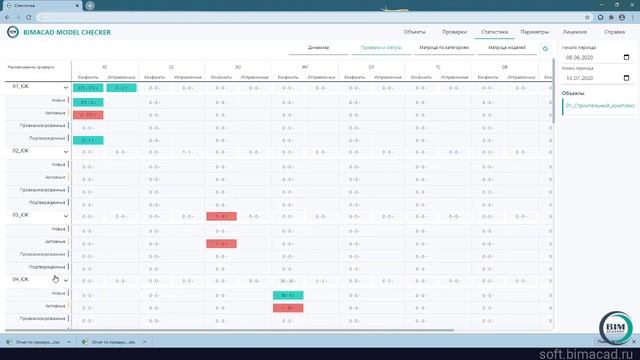Open calendar picker for Начало периода
This screenshot has width=640, height=360.
[627, 58]
